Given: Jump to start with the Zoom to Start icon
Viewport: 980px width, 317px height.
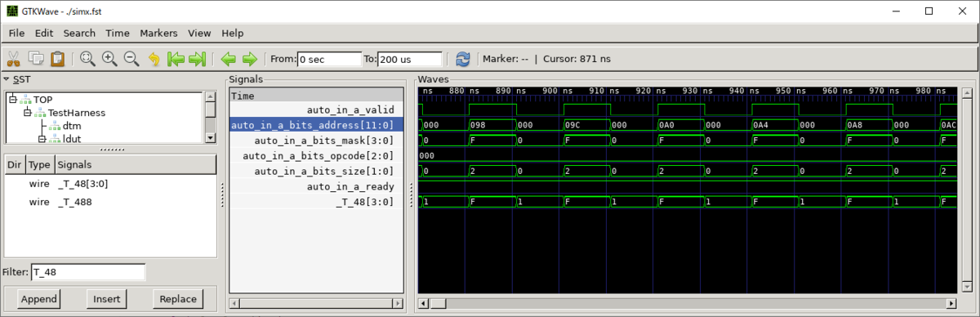Looking at the screenshot, I should point(175,59).
